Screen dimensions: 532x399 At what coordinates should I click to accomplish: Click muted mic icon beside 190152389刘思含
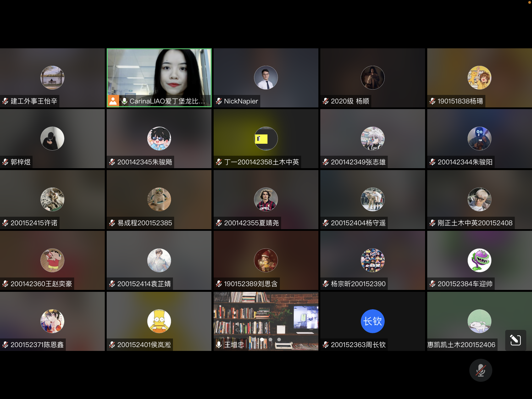pos(219,284)
